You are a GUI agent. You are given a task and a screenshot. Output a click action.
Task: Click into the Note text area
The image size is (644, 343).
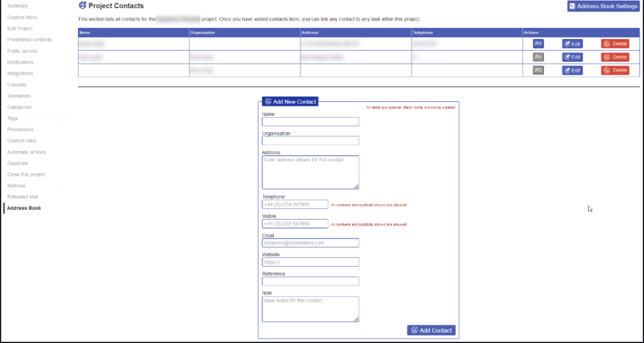pos(311,309)
